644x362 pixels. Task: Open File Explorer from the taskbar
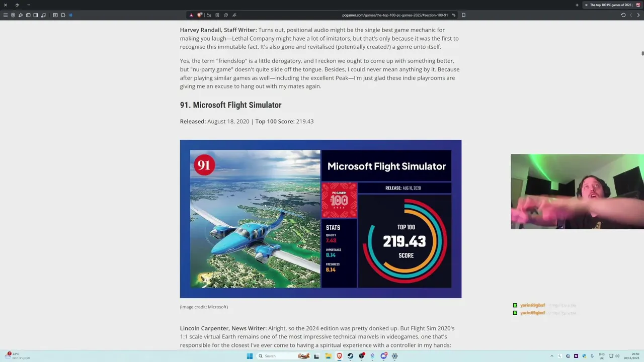click(328, 356)
